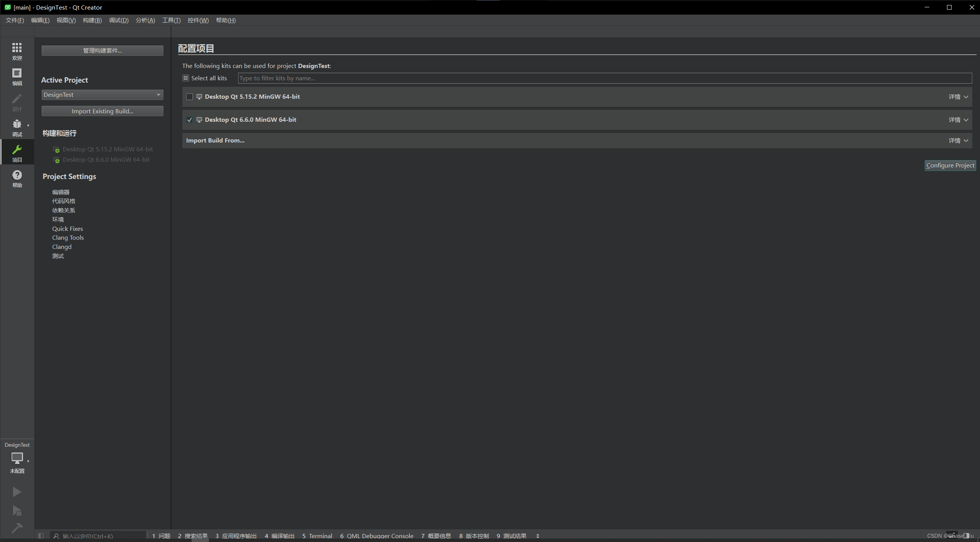Open the Welcome (欢迎) mode

coord(17,51)
